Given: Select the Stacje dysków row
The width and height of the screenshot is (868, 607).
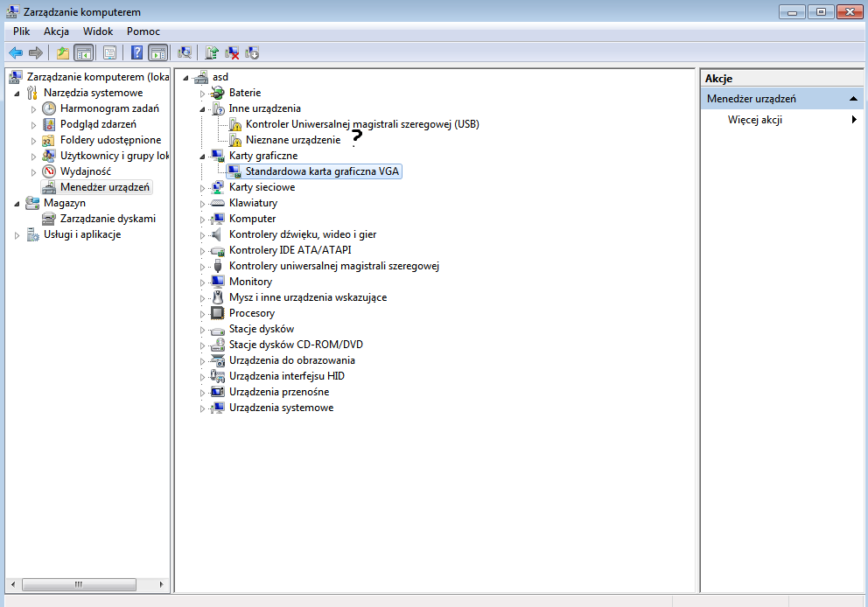Looking at the screenshot, I should point(262,329).
